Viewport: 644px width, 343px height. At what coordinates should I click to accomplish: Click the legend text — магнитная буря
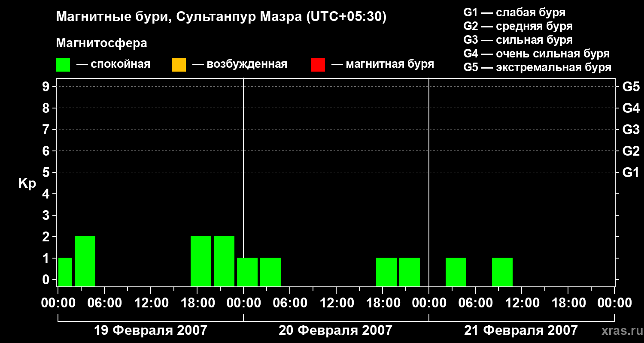coord(383,65)
